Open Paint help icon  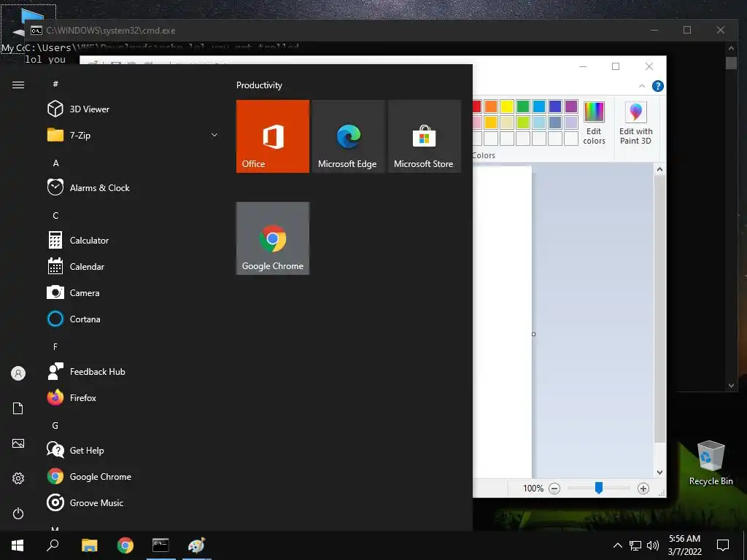[x=657, y=86]
